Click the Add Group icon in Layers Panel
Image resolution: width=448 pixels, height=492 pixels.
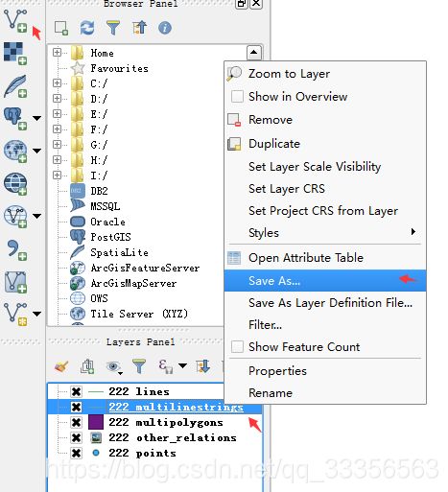[87, 366]
